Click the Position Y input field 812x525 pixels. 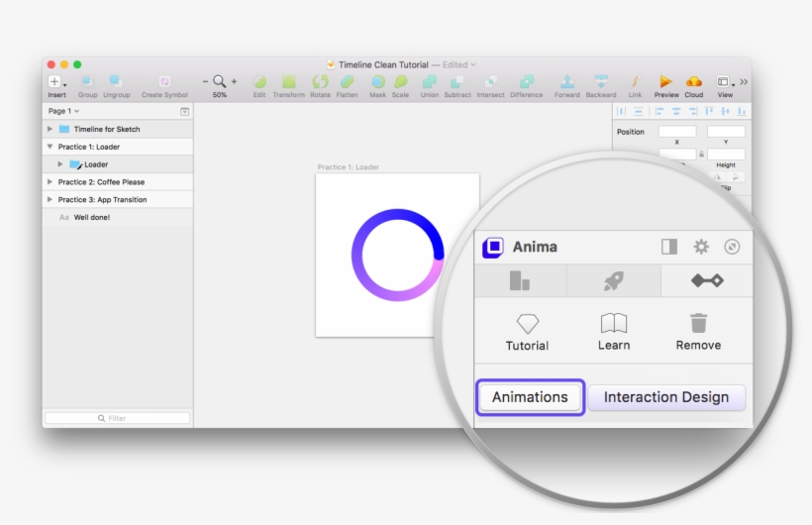(726, 132)
